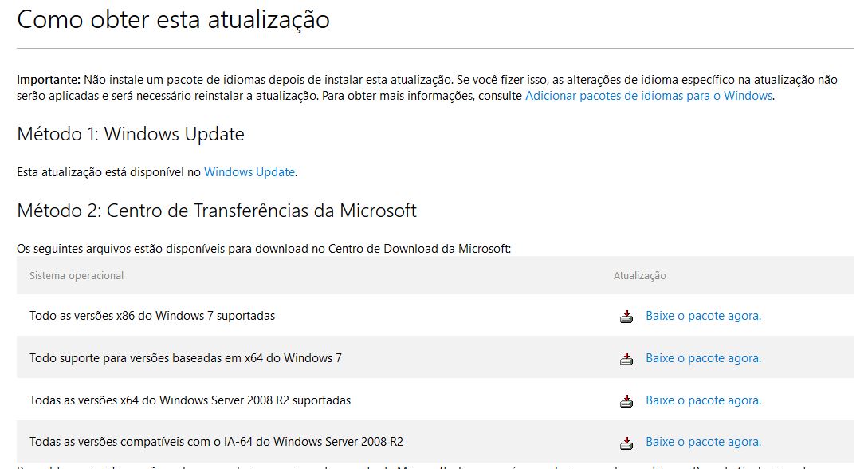Open 'Baixe o pacote agora' for x64 Windows 7
Image resolution: width=868 pixels, height=469 pixels.
click(x=703, y=357)
